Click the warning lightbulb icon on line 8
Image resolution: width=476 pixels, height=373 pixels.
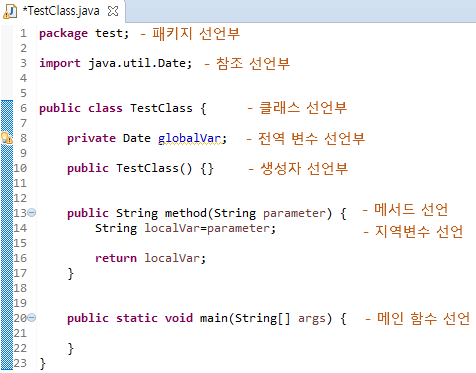click(7, 138)
